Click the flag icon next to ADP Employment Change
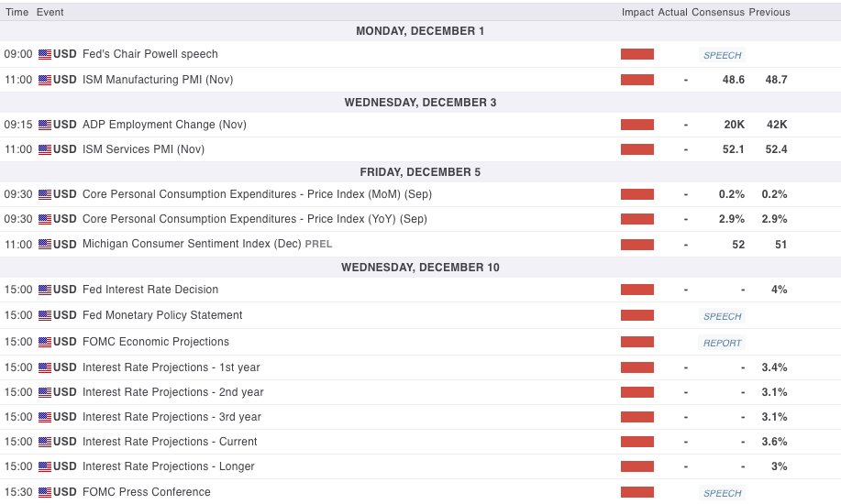 point(45,125)
